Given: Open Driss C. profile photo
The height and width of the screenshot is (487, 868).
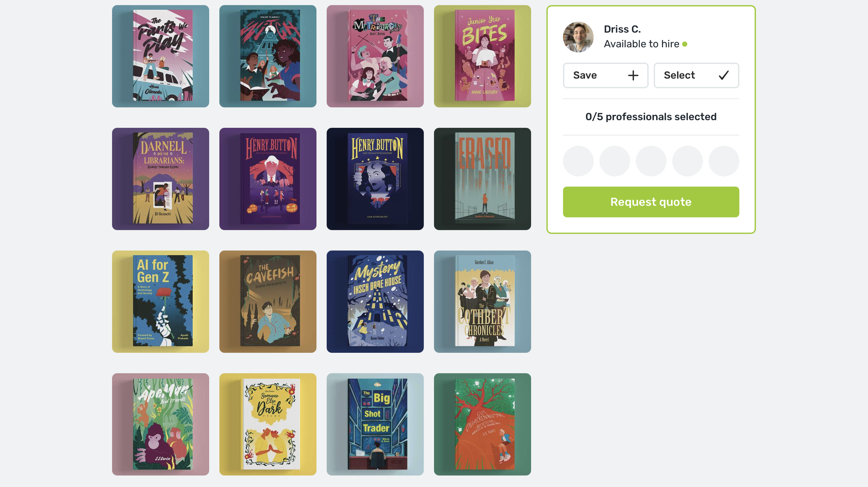Looking at the screenshot, I should pyautogui.click(x=578, y=37).
